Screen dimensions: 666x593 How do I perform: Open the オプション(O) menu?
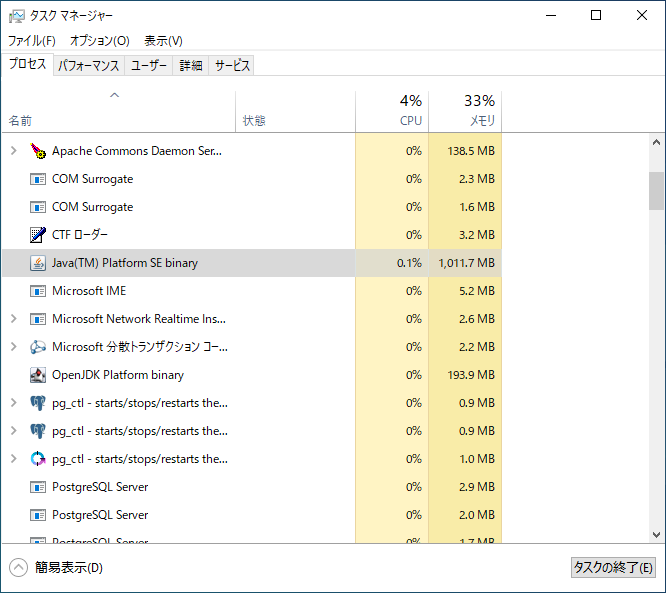tap(100, 41)
